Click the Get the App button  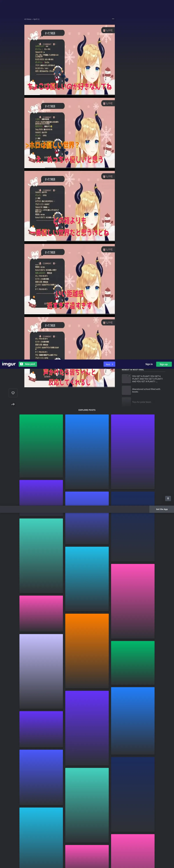pos(162,509)
